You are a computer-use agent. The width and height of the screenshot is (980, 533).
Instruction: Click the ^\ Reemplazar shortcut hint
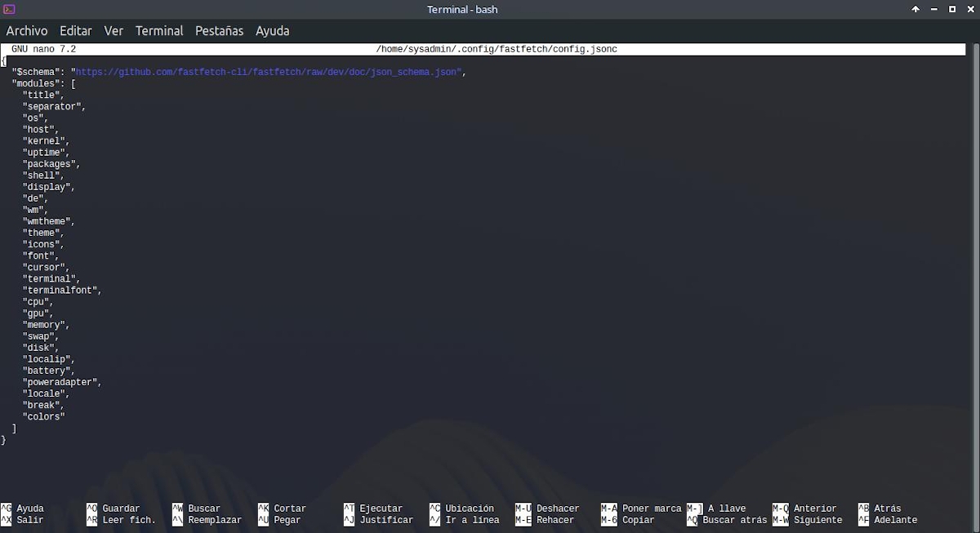click(207, 520)
